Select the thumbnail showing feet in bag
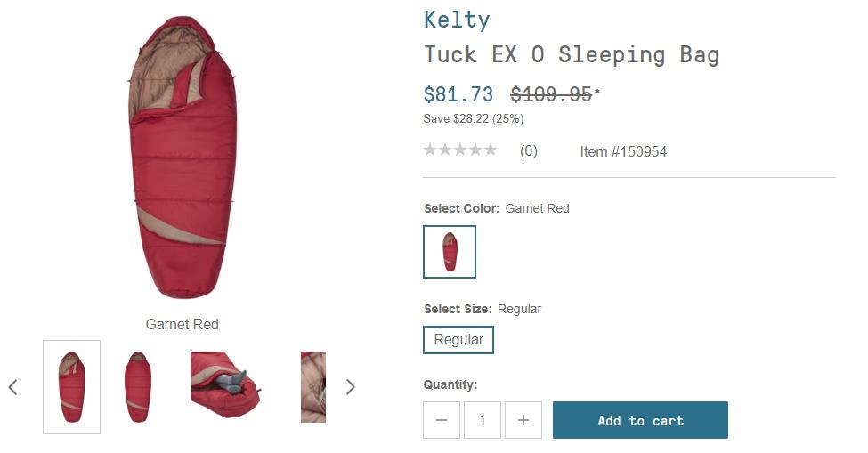The width and height of the screenshot is (868, 453). click(x=225, y=384)
